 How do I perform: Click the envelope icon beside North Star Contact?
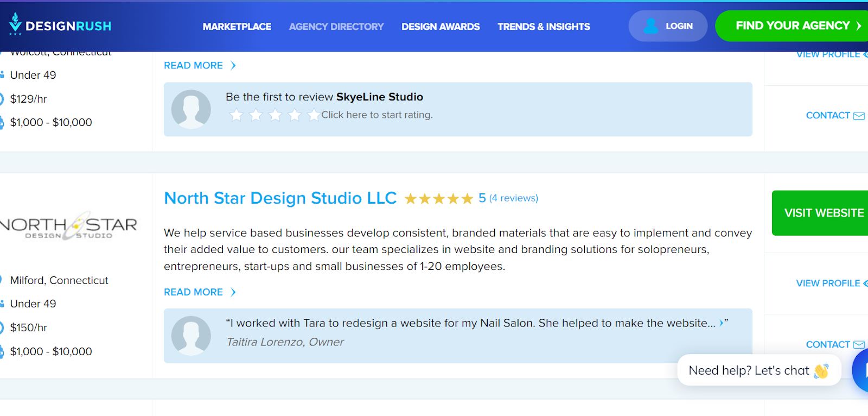859,345
